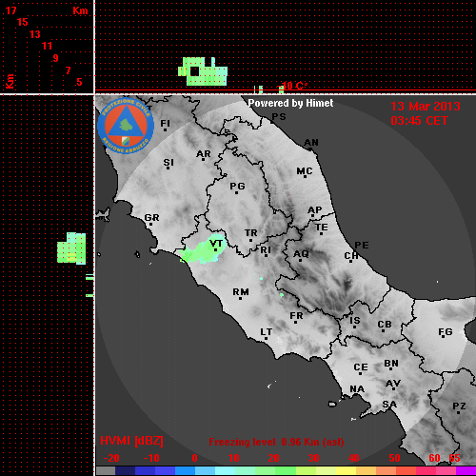Click the time stamp '03:45 CET'
The width and height of the screenshot is (476, 476).
pos(419,121)
